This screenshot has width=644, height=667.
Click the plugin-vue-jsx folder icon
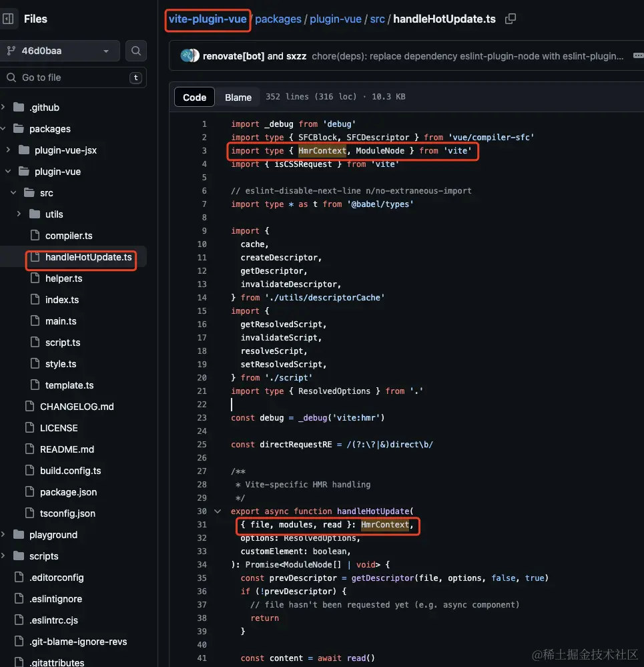pyautogui.click(x=24, y=150)
